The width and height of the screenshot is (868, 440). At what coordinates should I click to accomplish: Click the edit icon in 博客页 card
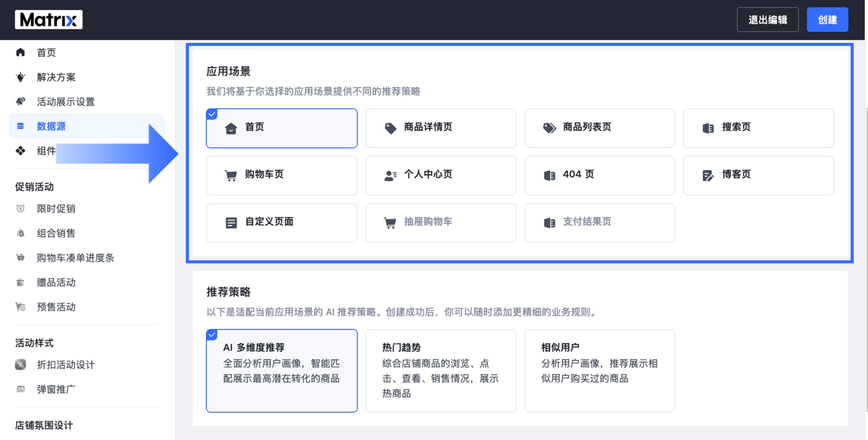click(708, 176)
